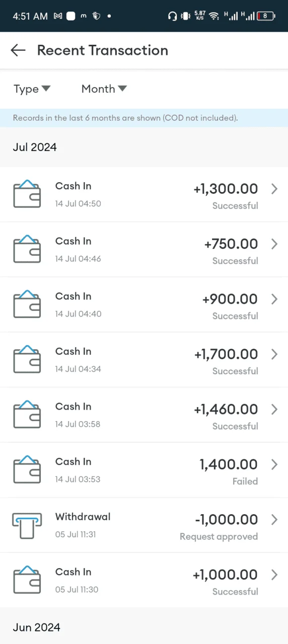Viewport: 288px width, 644px height.
Task: Expand +1,460.00 transaction via chevron
Action: (274, 410)
